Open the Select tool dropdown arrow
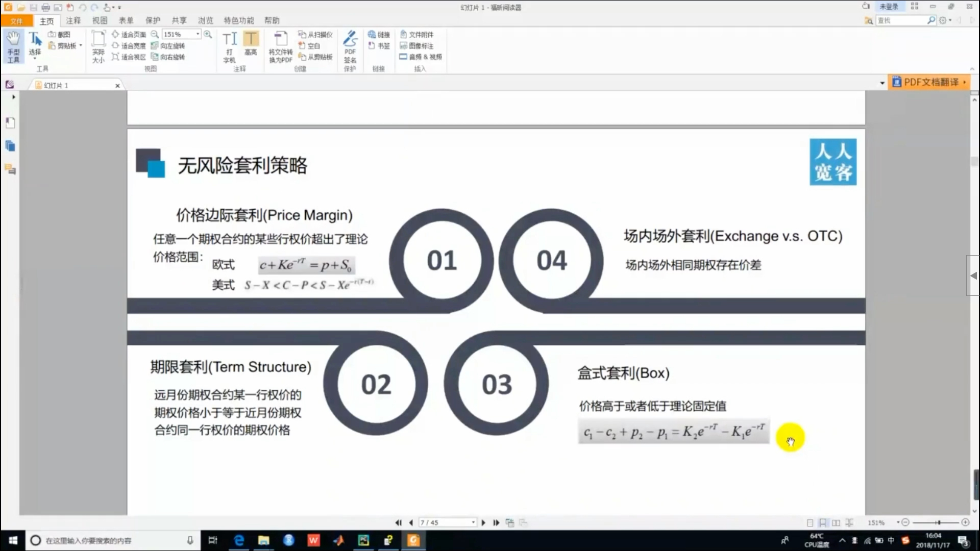980x551 pixels. coord(35,59)
